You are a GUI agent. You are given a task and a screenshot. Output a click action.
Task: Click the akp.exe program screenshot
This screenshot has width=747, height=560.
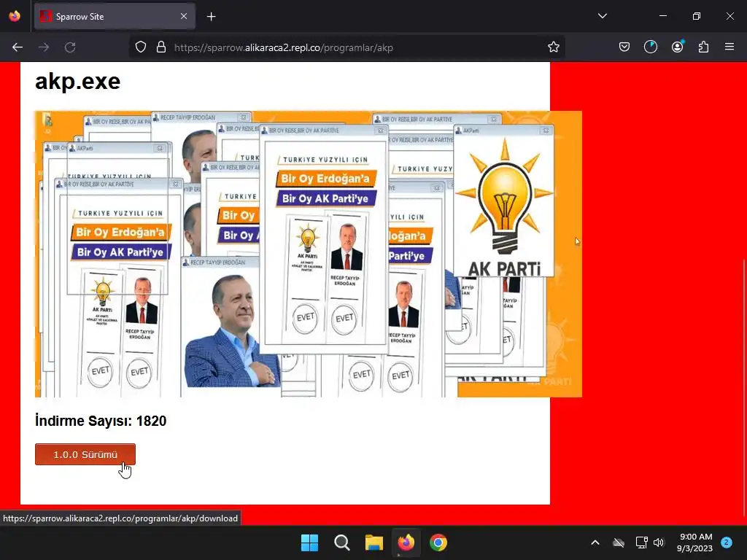tap(309, 254)
